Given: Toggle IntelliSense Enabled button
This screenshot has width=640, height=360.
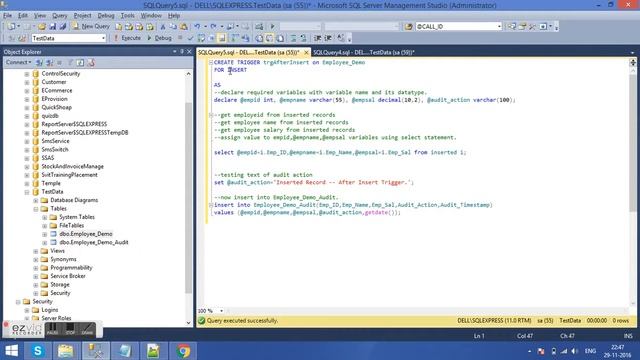Looking at the screenshot, I should (x=222, y=38).
